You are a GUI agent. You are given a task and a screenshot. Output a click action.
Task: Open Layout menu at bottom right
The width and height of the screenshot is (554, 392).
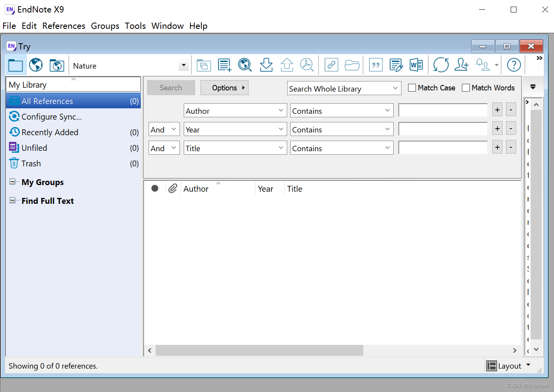click(x=509, y=366)
